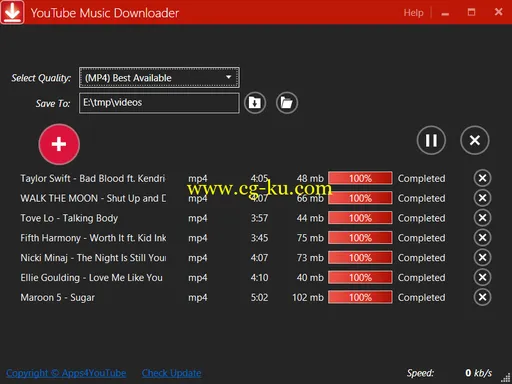Click the 0 kb/s speed readout

(479, 373)
